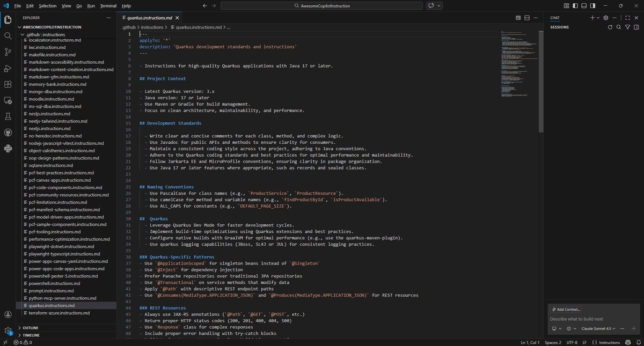Open the Claude Sonnet 4.5 model picker
Image resolution: width=644 pixels, height=346 pixels.
click(x=598, y=328)
